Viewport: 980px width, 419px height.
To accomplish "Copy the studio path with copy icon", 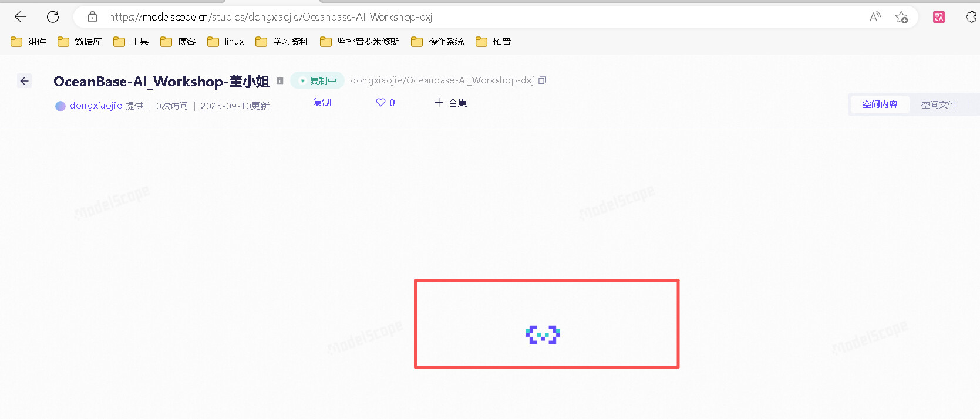I will click(543, 80).
